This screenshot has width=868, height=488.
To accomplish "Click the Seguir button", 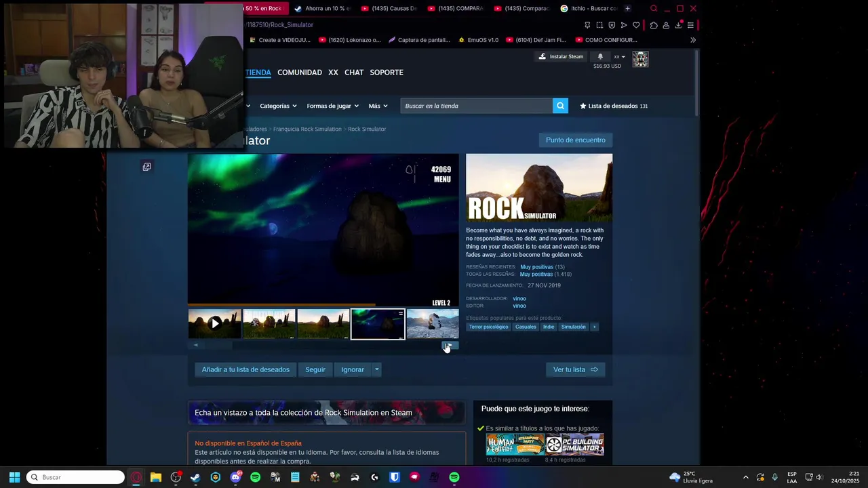I will tap(315, 369).
